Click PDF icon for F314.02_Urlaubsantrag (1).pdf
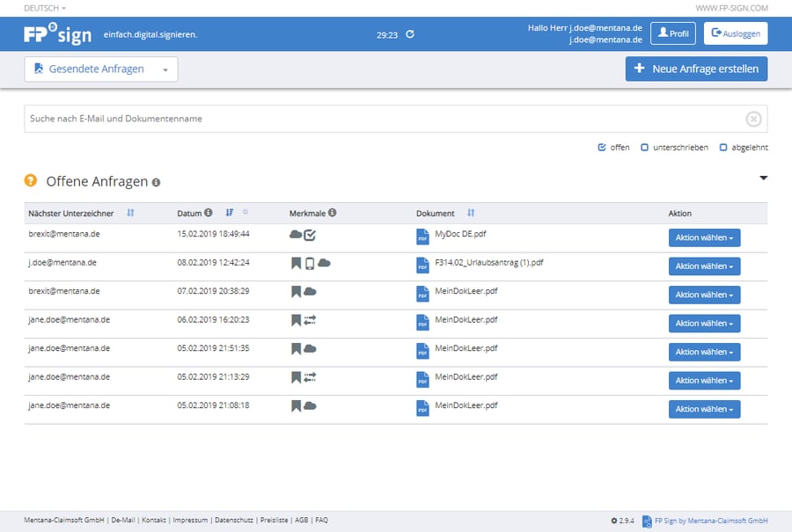 coord(422,265)
